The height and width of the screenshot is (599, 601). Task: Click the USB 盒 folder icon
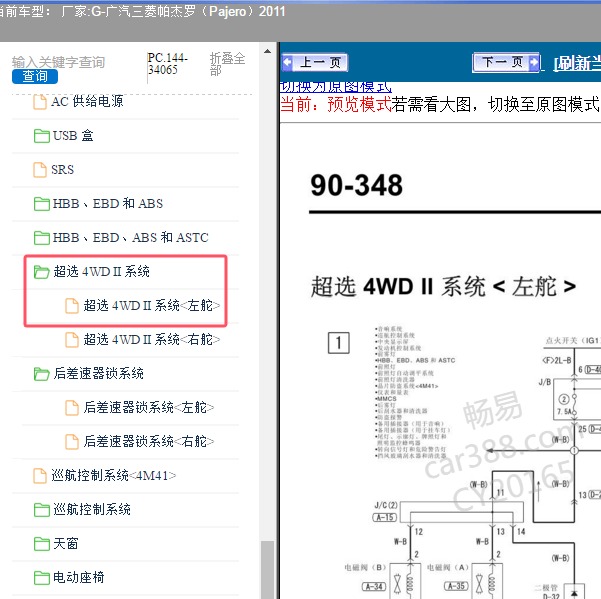[41, 136]
